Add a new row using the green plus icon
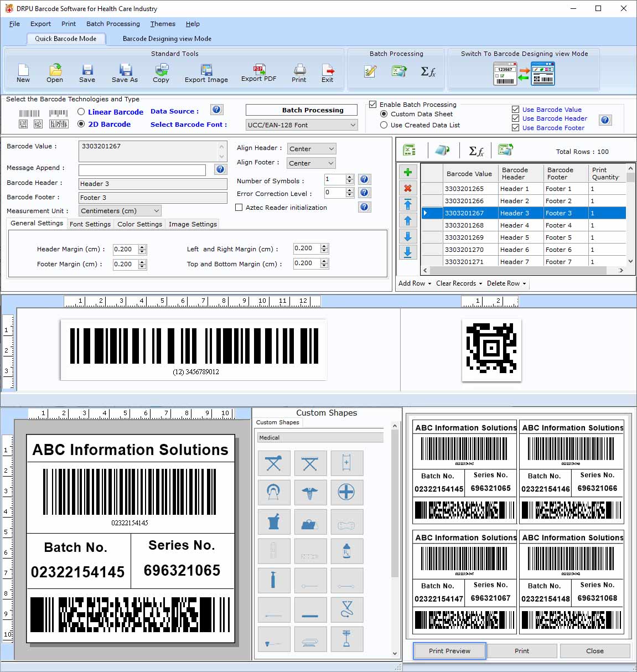The image size is (637, 672). pos(408,172)
